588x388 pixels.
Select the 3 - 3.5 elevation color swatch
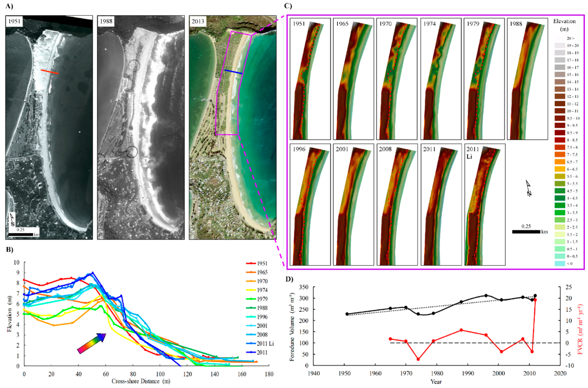[560, 213]
